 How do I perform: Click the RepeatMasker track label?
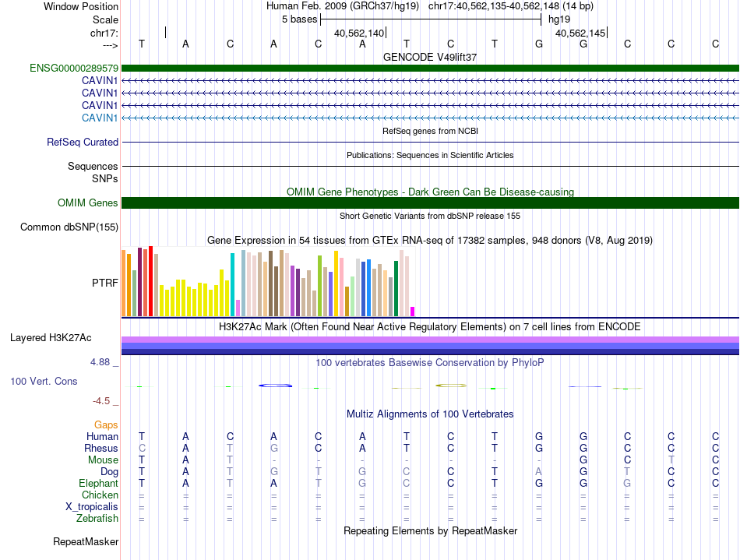pyautogui.click(x=86, y=541)
